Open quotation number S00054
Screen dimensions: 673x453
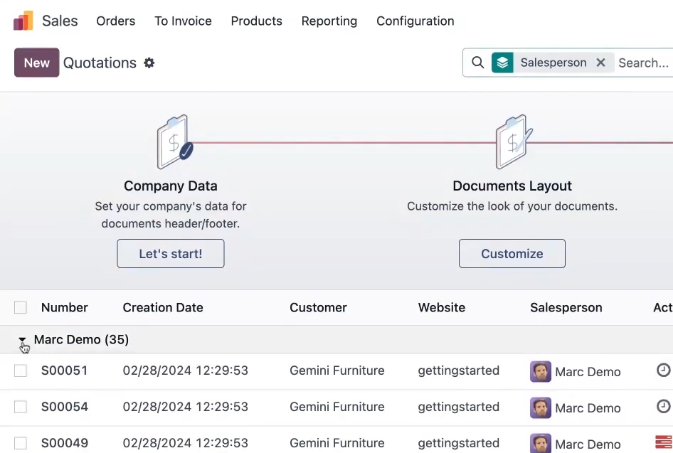pos(64,407)
